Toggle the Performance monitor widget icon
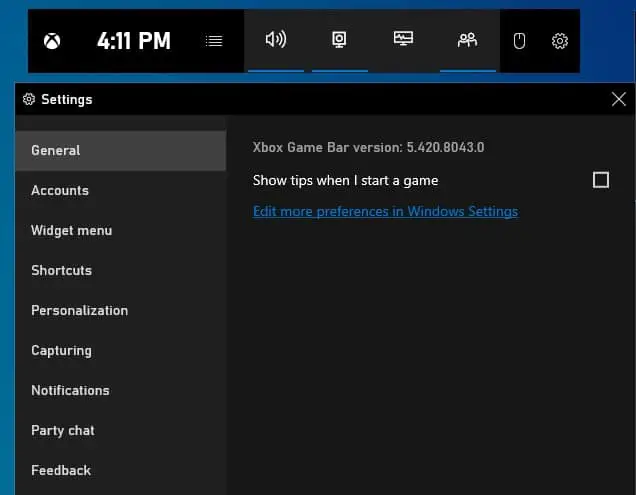 point(403,39)
